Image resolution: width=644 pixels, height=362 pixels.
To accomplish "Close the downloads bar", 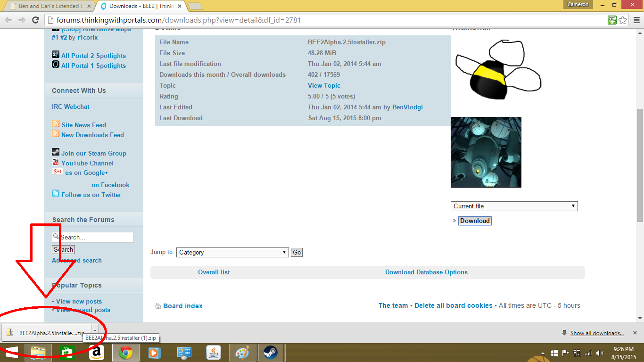I will 635,333.
